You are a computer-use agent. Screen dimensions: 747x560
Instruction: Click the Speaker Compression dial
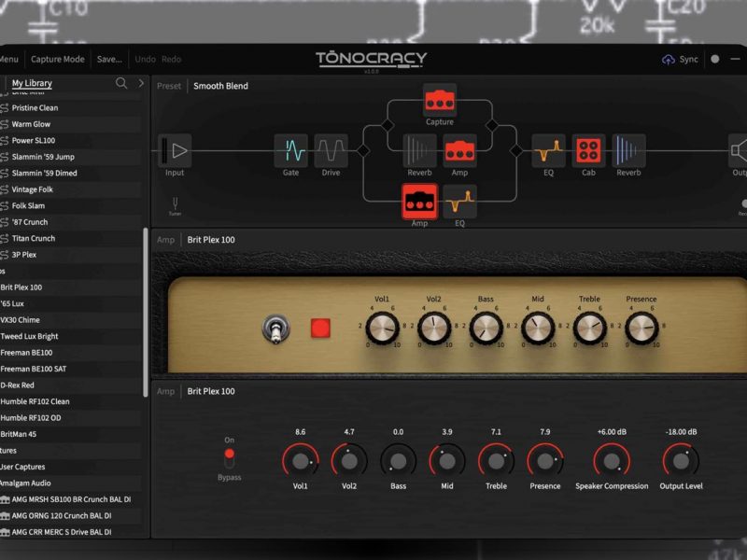612,460
